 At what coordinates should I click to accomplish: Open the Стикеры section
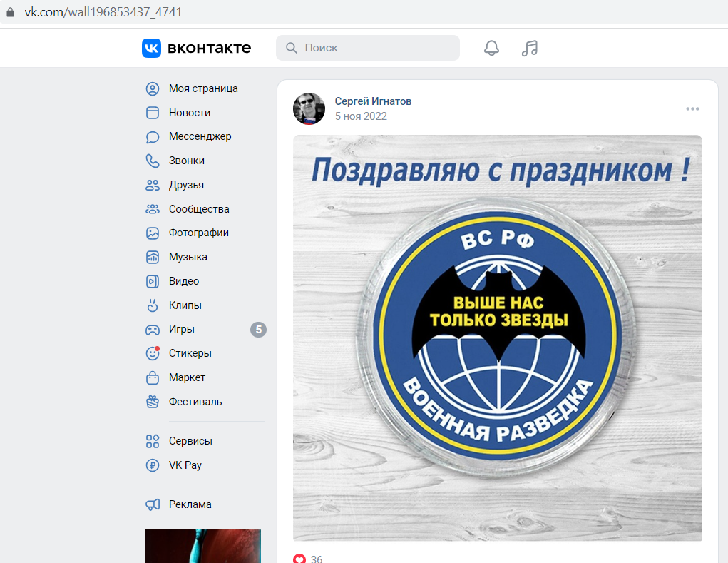[190, 353]
